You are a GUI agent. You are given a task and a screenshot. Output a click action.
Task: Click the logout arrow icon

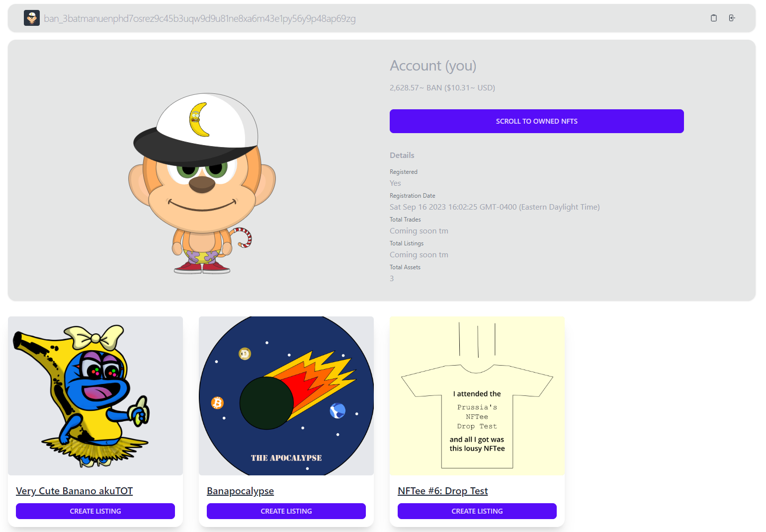click(x=732, y=18)
